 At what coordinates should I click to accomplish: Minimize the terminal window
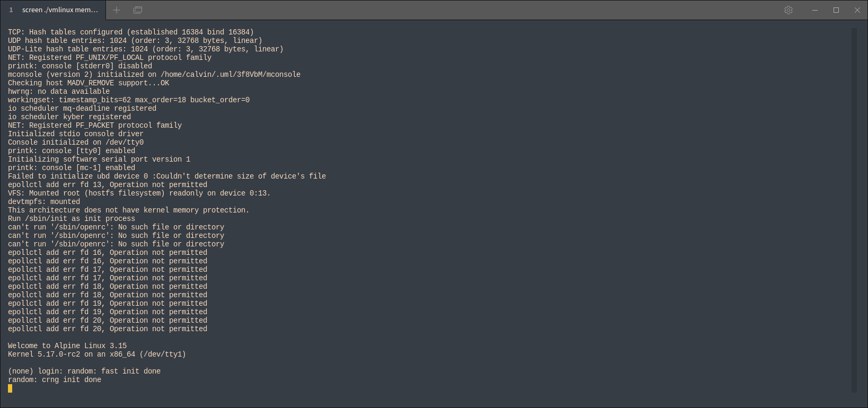click(x=815, y=10)
